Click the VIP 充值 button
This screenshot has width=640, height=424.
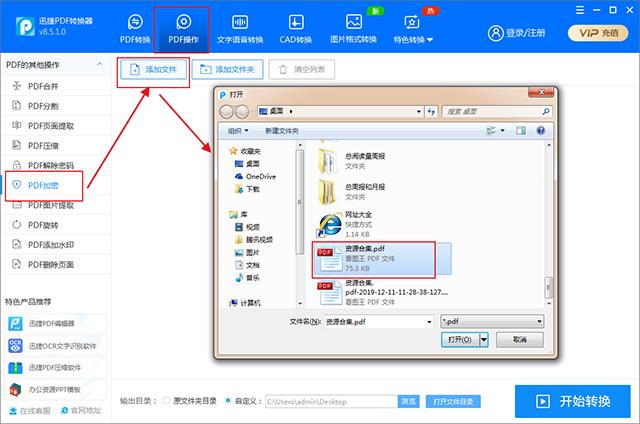[x=598, y=33]
